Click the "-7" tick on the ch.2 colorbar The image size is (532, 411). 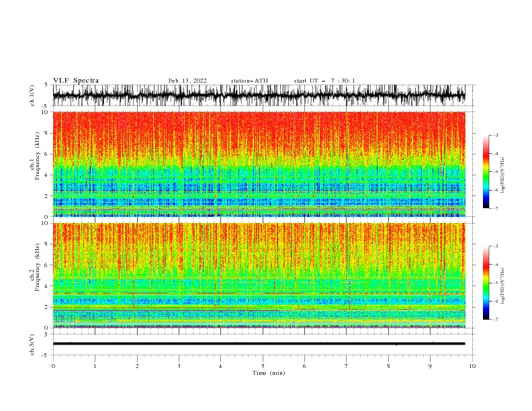pyautogui.click(x=495, y=319)
